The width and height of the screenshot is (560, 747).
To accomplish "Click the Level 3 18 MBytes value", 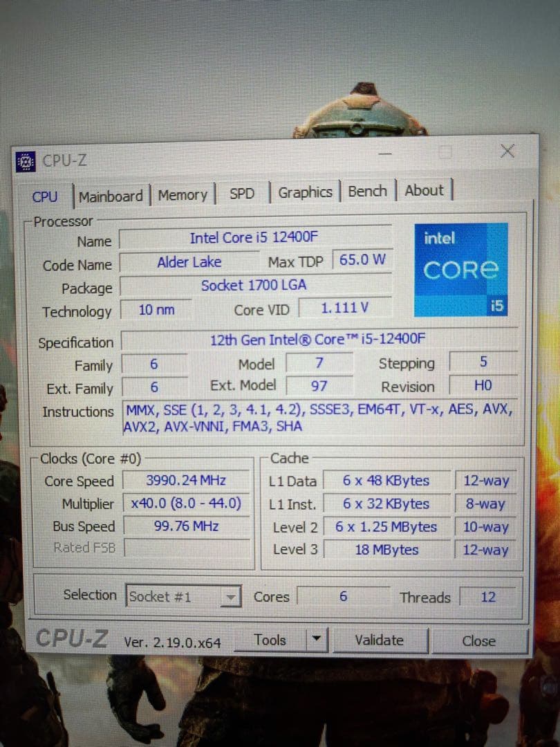I will pyautogui.click(x=386, y=549).
